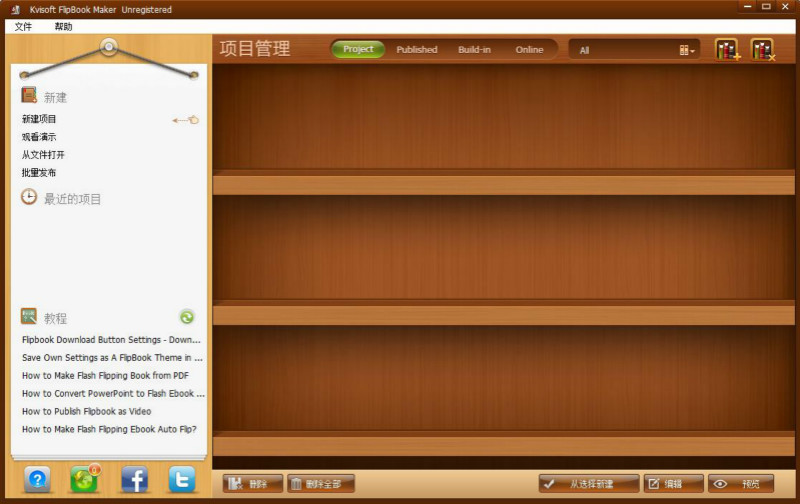Refresh the 教程 tutorials list

tap(187, 317)
